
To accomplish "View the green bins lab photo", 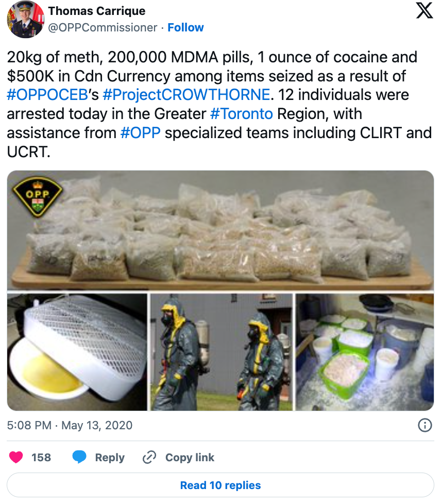I will coord(365,352).
